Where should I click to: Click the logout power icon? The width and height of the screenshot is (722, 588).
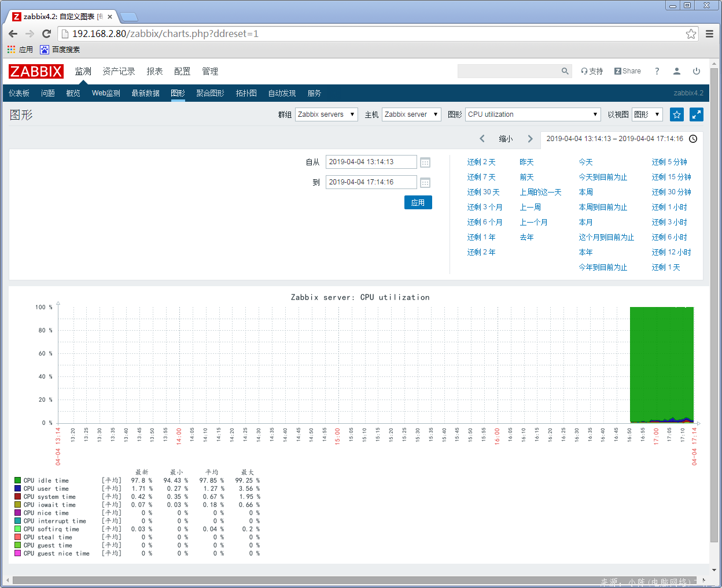pos(697,71)
